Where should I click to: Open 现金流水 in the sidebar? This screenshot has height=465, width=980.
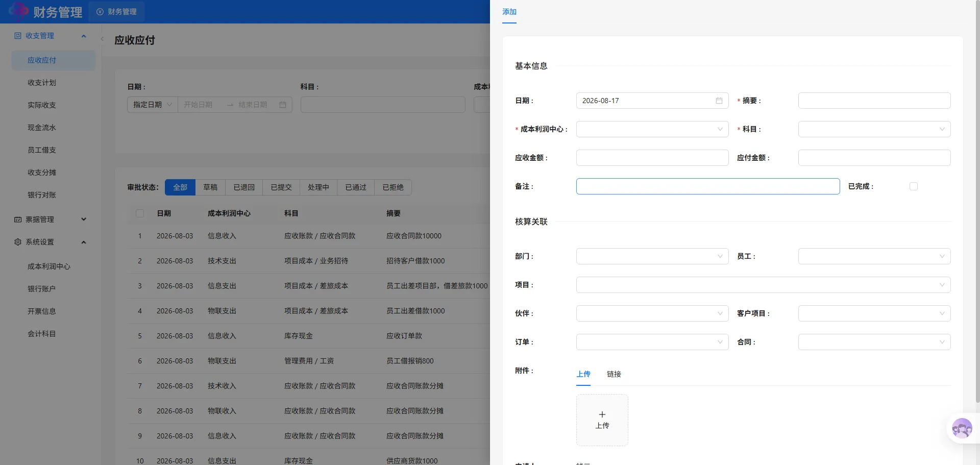(53, 128)
